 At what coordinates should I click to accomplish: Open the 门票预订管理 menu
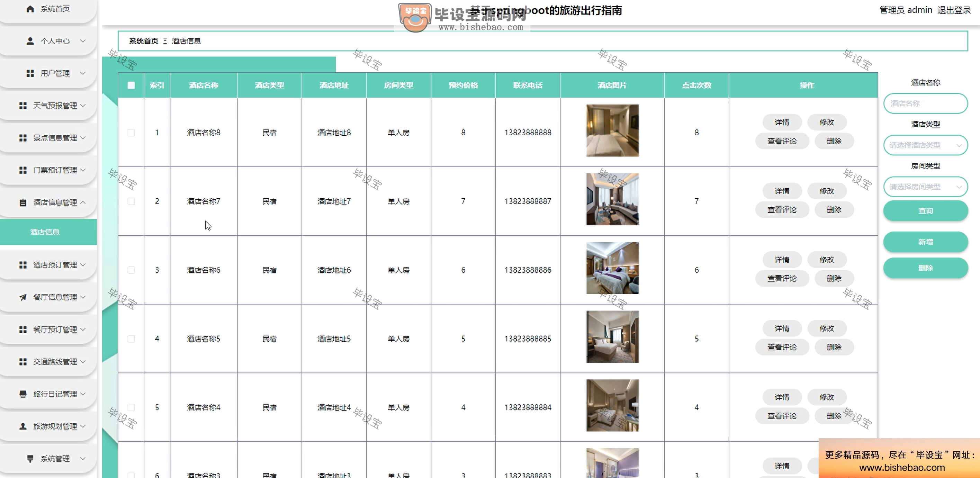48,170
